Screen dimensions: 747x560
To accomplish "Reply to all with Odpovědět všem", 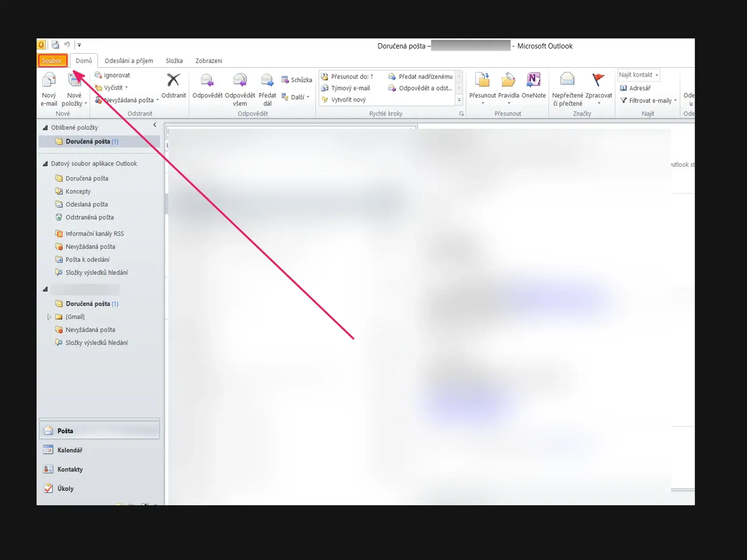I will pyautogui.click(x=240, y=90).
